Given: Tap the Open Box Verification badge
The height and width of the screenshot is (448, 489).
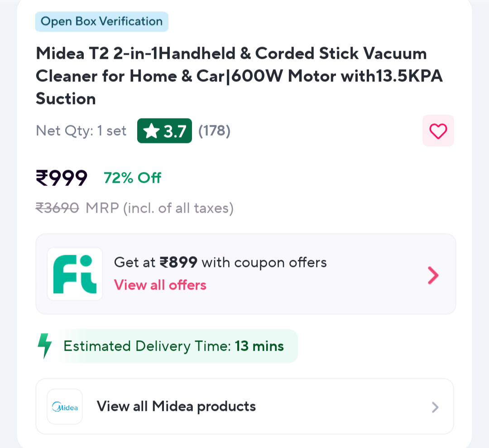Looking at the screenshot, I should click(102, 22).
